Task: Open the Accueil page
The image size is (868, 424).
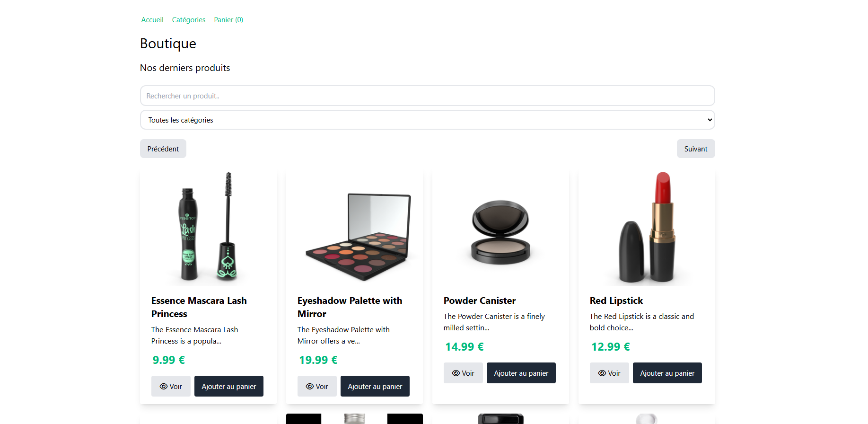Action: pyautogui.click(x=152, y=19)
